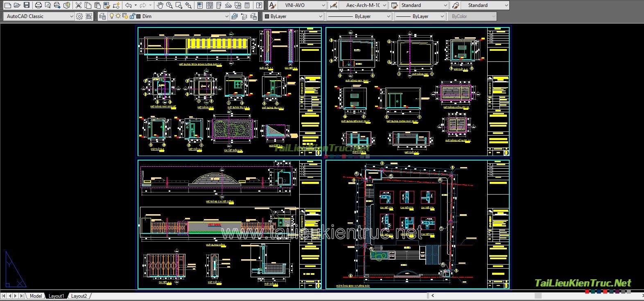Click the Match Properties icon
This screenshot has width=644, height=301.
point(107,5)
